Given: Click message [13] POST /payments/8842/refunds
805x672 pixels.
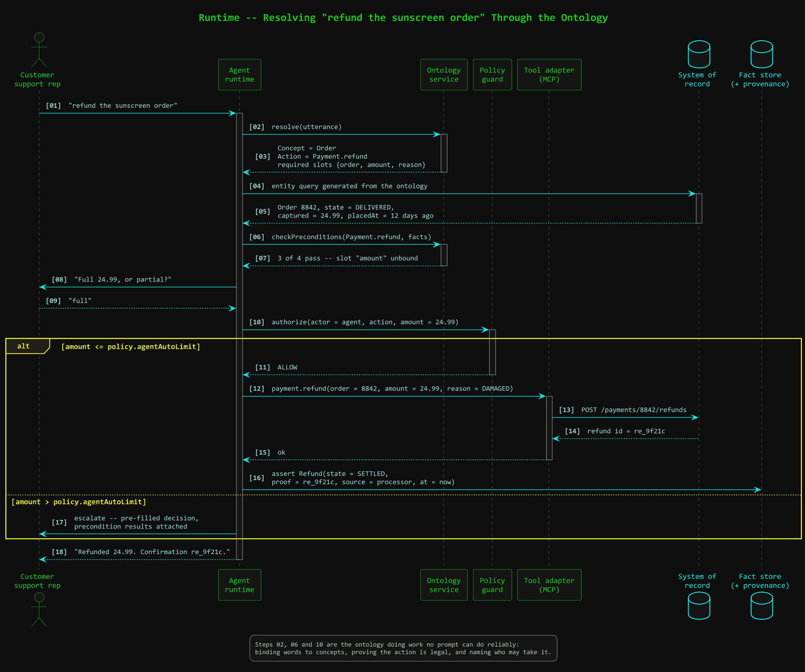Looking at the screenshot, I should (x=623, y=410).
